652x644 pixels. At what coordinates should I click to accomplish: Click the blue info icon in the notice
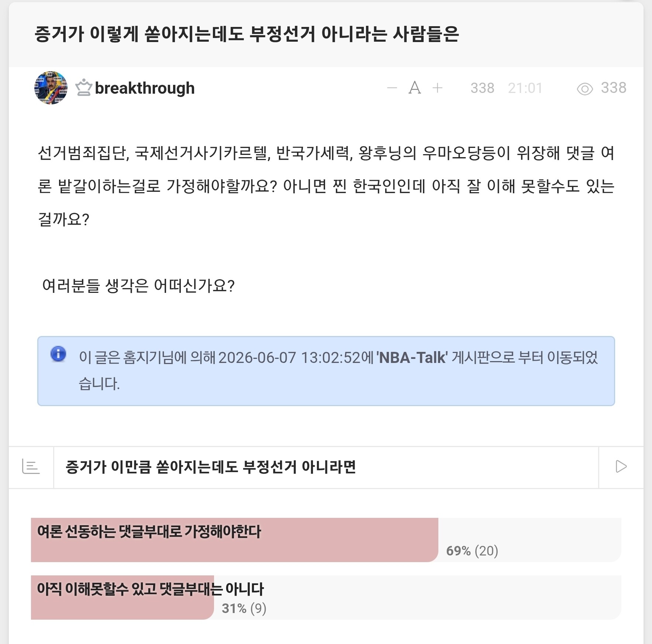click(x=58, y=354)
